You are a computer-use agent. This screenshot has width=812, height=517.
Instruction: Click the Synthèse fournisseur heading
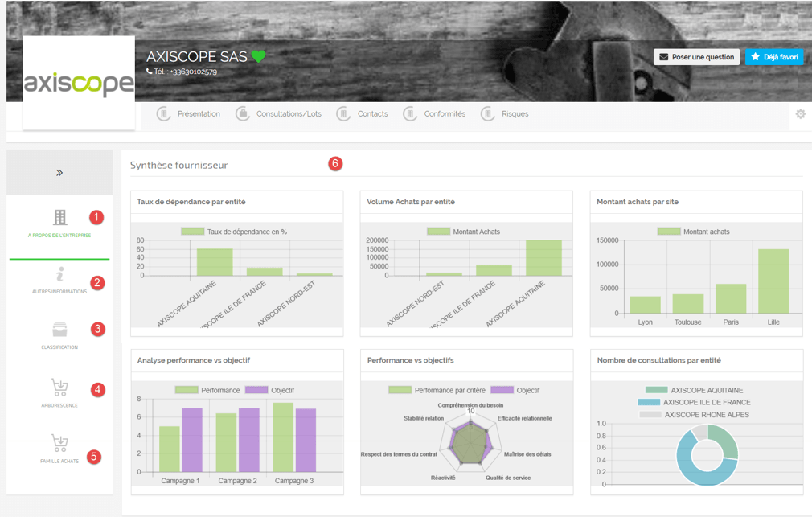click(178, 166)
